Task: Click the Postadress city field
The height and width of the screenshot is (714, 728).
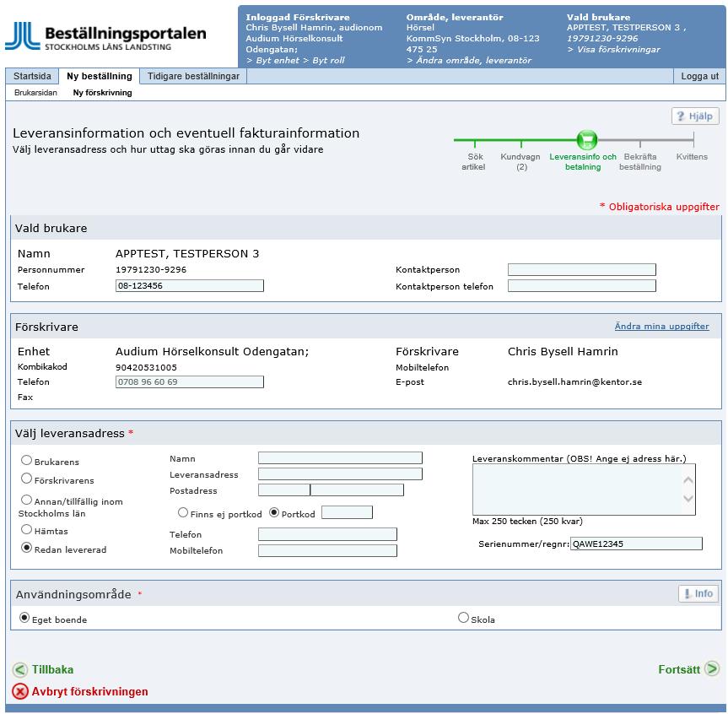Action: [357, 490]
